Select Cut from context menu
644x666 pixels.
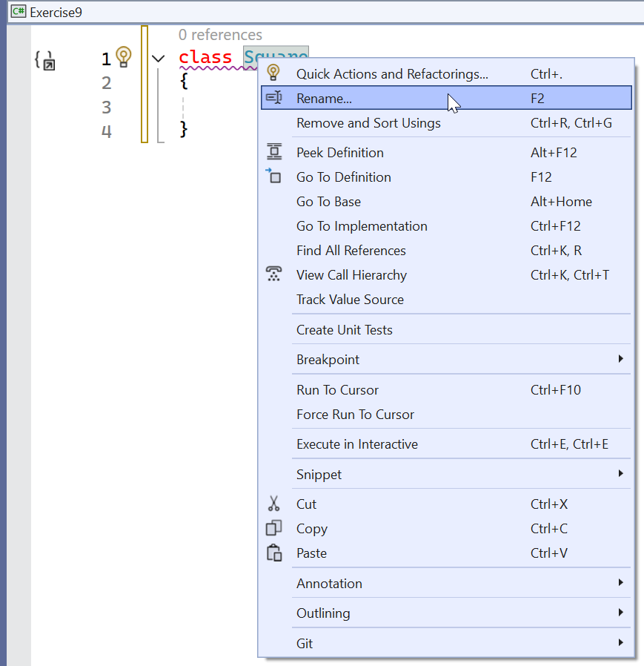446,504
